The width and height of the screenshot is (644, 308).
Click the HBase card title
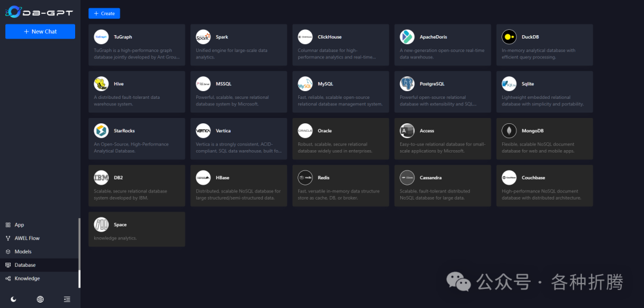click(222, 178)
